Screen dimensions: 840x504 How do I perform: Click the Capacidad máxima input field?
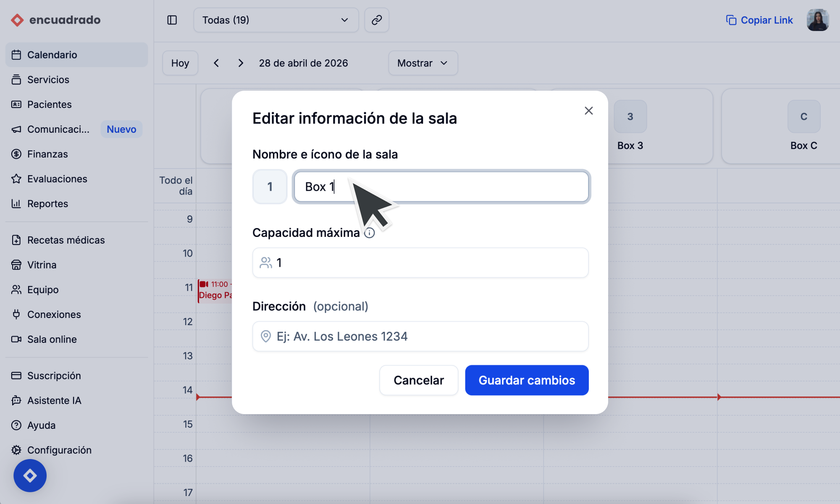[420, 263]
